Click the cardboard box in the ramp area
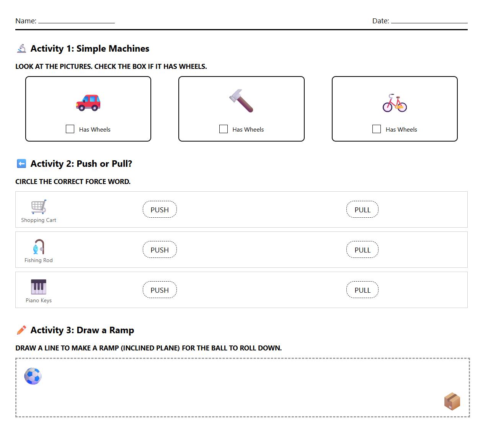The image size is (483, 448). 452,401
